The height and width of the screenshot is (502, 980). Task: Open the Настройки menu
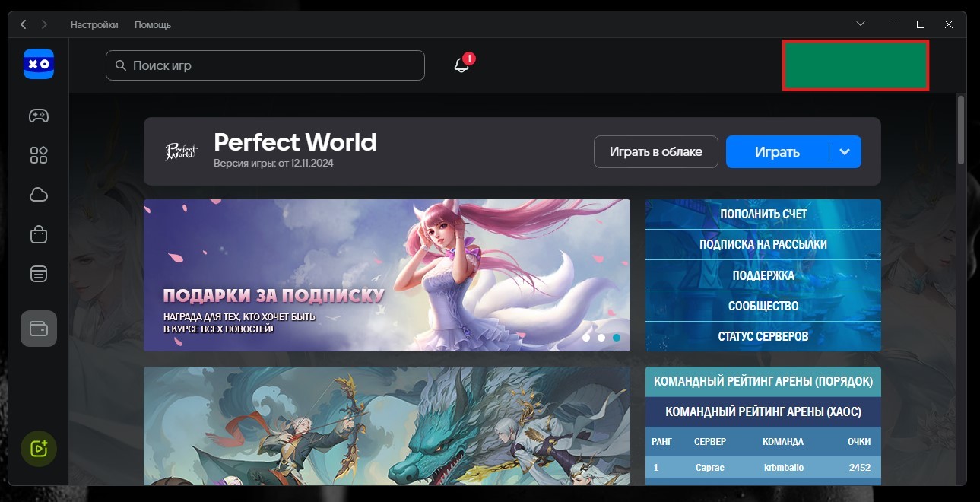(x=94, y=24)
